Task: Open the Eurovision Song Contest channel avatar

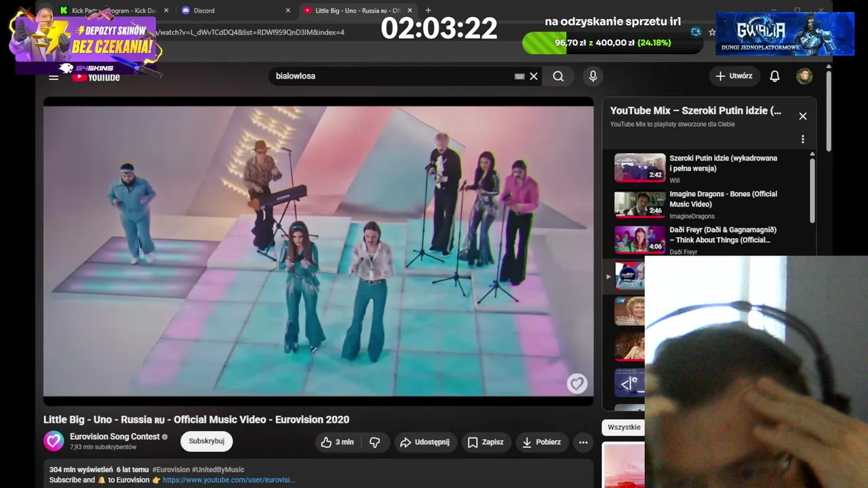Action: [x=54, y=441]
